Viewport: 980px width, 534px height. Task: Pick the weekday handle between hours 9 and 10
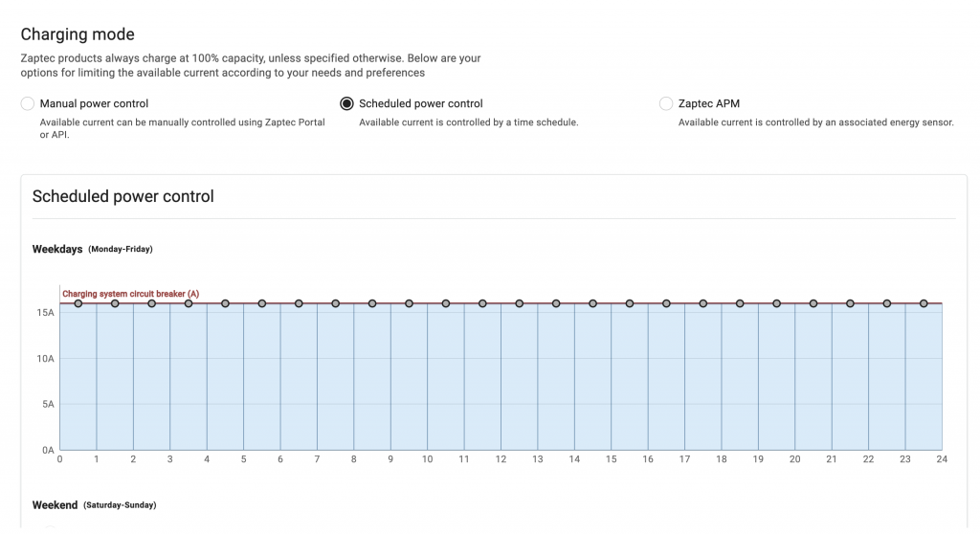point(409,303)
